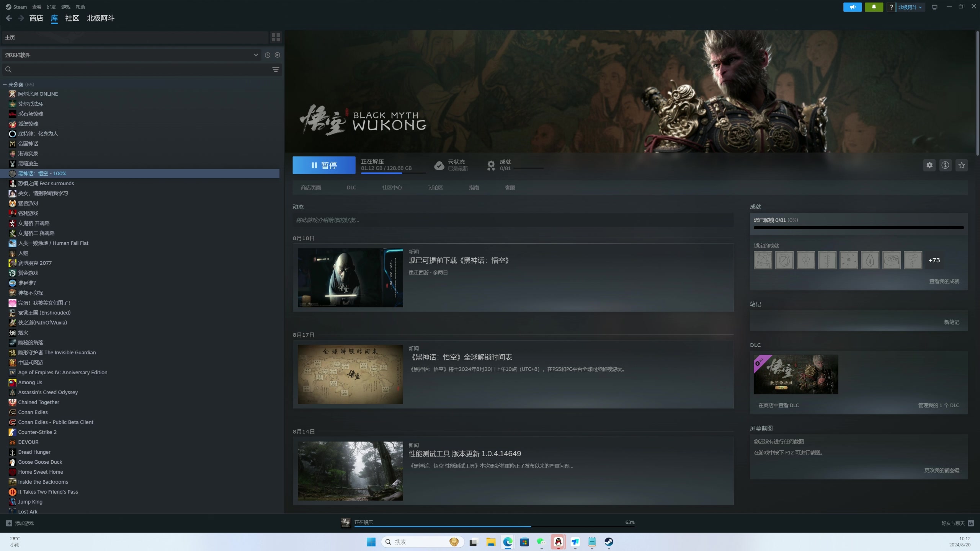Click 查看我的成就 link
The image size is (980, 551).
[x=944, y=281]
